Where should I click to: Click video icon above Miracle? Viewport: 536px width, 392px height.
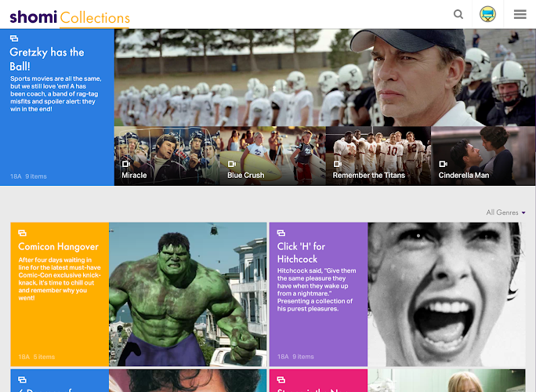126,164
